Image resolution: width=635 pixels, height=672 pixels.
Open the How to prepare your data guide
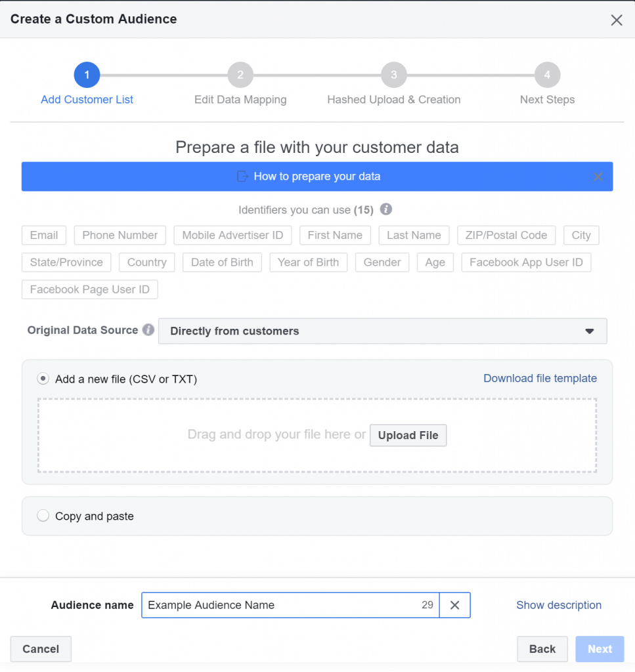[317, 176]
